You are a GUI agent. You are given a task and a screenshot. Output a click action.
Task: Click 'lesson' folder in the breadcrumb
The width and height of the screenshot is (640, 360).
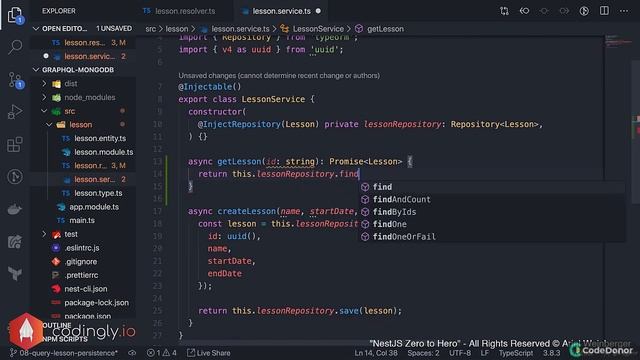[177, 29]
